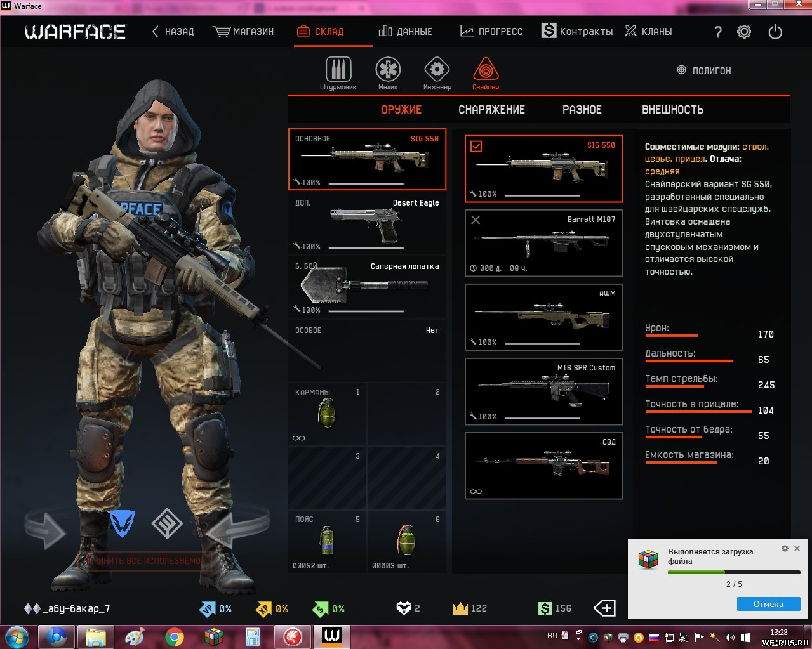Viewport: 812px width, 649px height.
Task: Open the ДАННЫЕ menu
Action: [406, 32]
